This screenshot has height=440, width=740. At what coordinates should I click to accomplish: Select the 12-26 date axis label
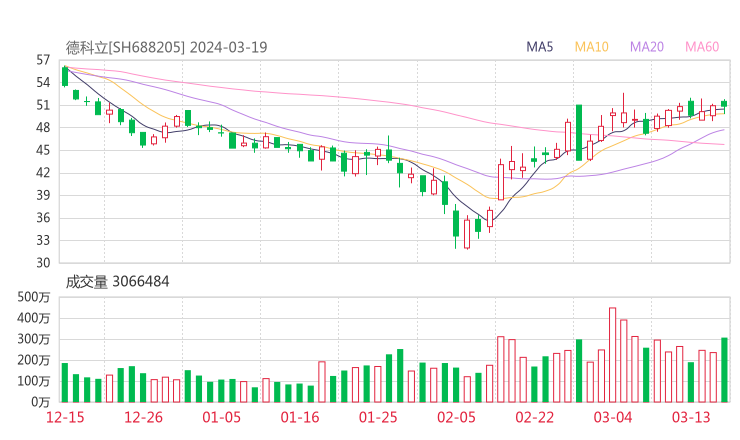pos(144,416)
